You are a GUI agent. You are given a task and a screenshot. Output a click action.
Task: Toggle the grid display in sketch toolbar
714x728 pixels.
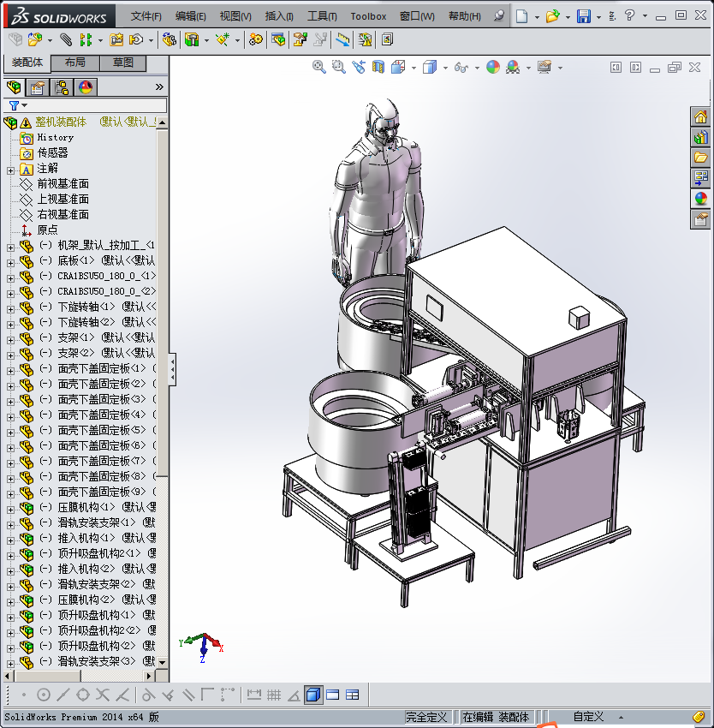pyautogui.click(x=274, y=695)
